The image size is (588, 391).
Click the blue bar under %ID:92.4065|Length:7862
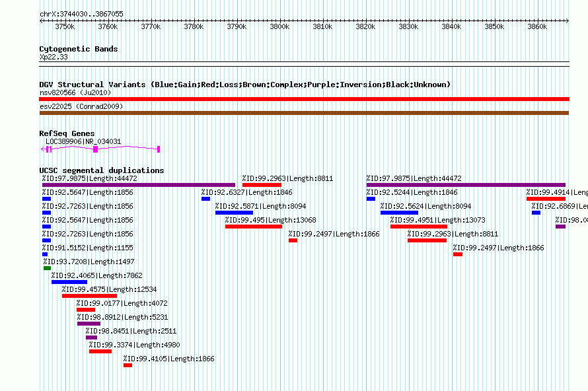tap(69, 282)
